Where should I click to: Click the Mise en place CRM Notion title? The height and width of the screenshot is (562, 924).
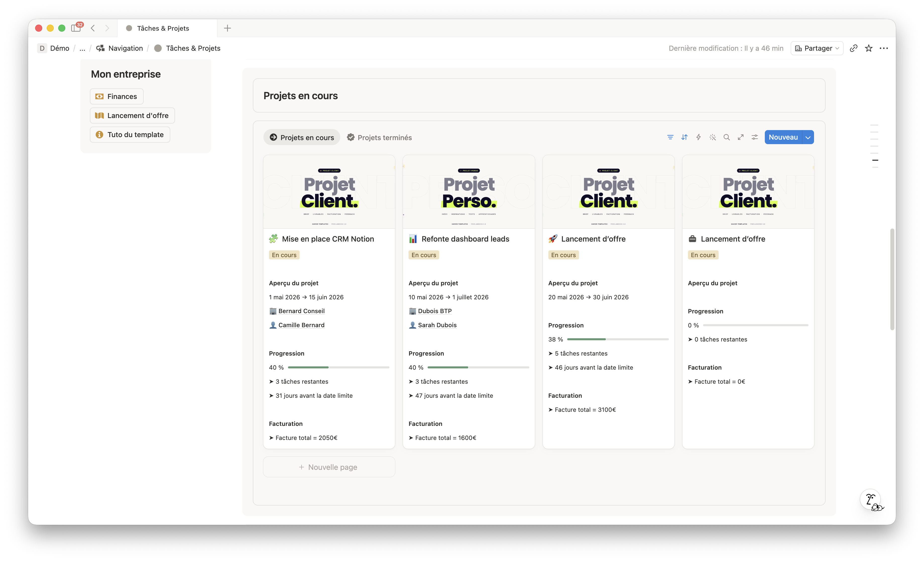(x=328, y=239)
